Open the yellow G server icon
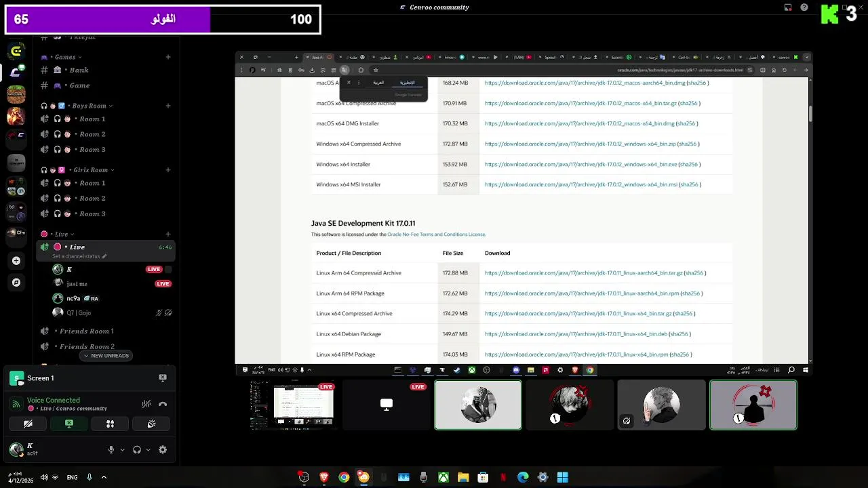The height and width of the screenshot is (488, 868). (x=16, y=51)
